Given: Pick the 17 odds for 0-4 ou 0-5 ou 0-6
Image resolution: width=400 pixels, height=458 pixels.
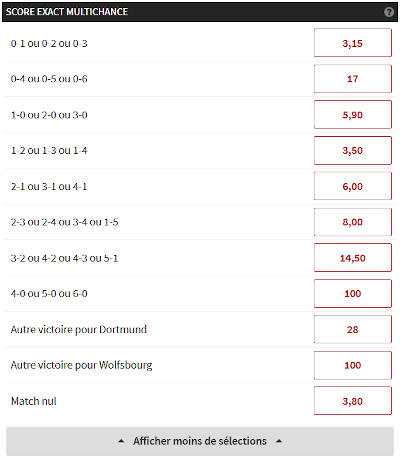Looking at the screenshot, I should (353, 79).
